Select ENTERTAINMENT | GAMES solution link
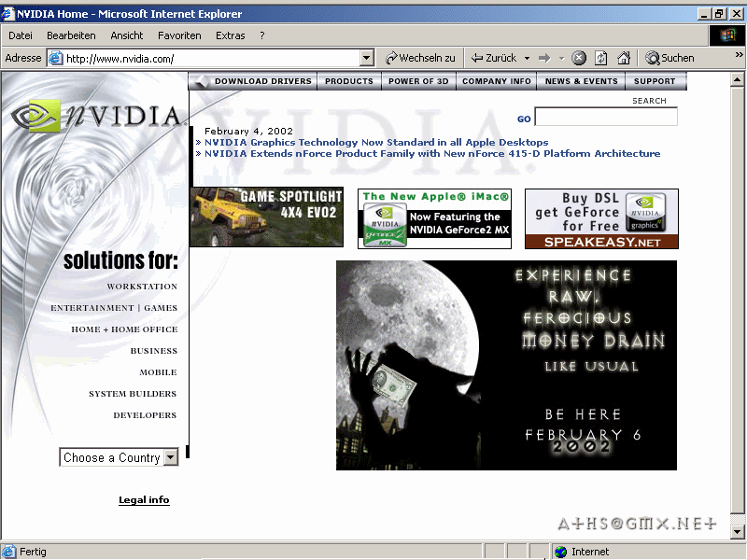 (114, 308)
